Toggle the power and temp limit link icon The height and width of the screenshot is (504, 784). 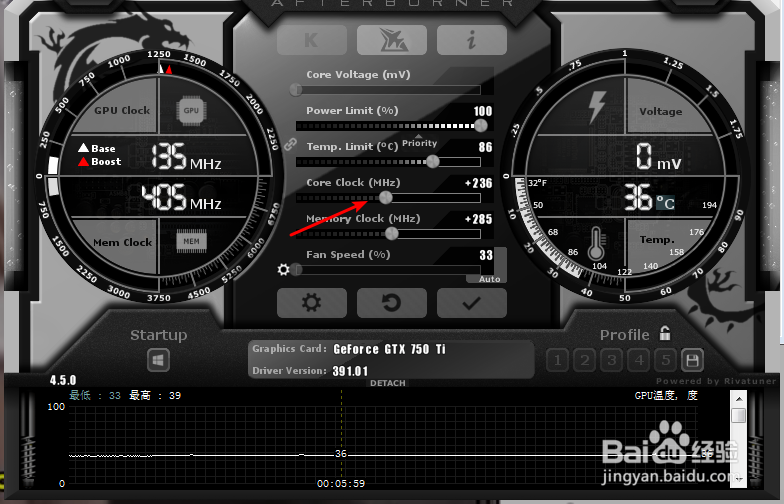[x=290, y=145]
